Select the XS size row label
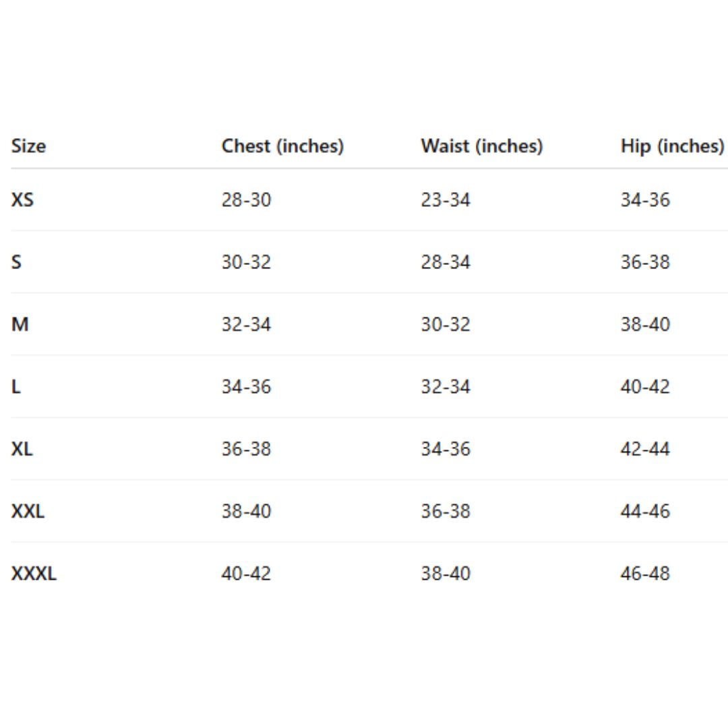The image size is (728, 728). click(22, 200)
